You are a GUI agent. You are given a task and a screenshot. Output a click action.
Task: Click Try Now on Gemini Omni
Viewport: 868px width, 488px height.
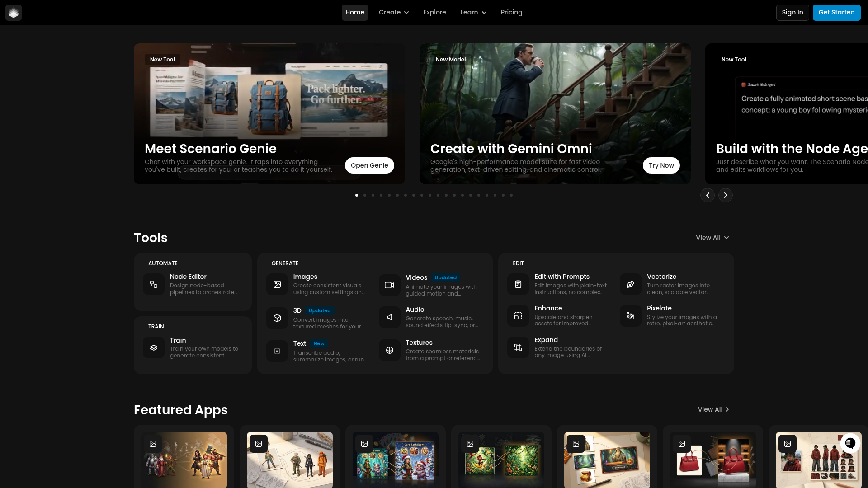661,165
